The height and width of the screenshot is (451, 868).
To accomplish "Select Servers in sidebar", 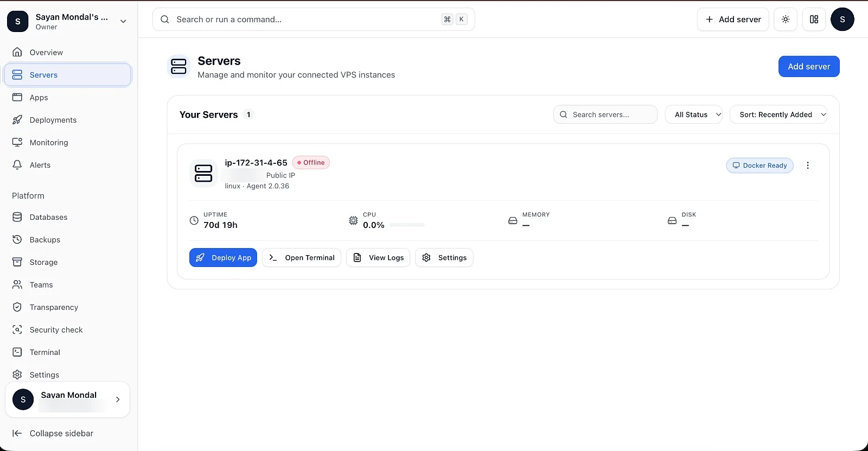I will point(68,75).
